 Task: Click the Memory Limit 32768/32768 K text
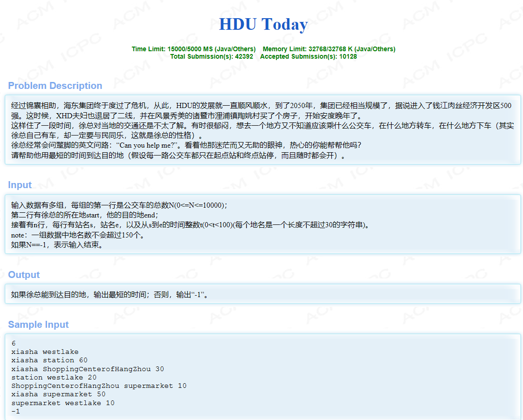(329, 49)
